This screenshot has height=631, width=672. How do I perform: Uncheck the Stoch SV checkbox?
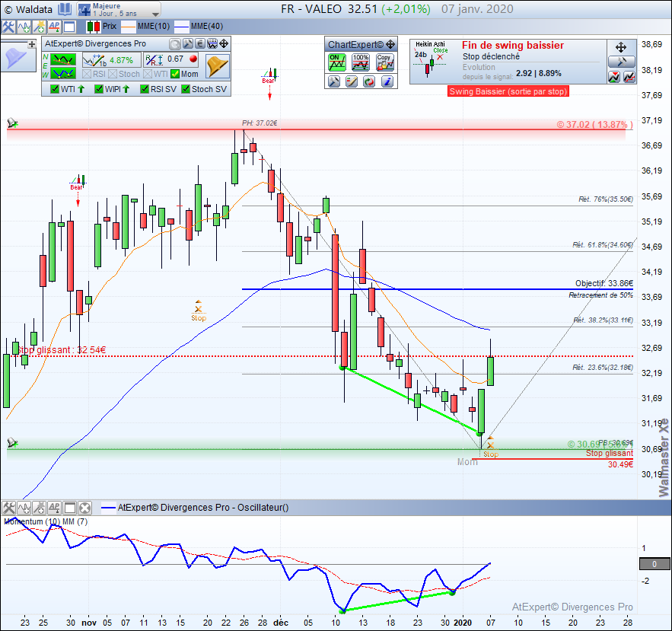click(186, 89)
